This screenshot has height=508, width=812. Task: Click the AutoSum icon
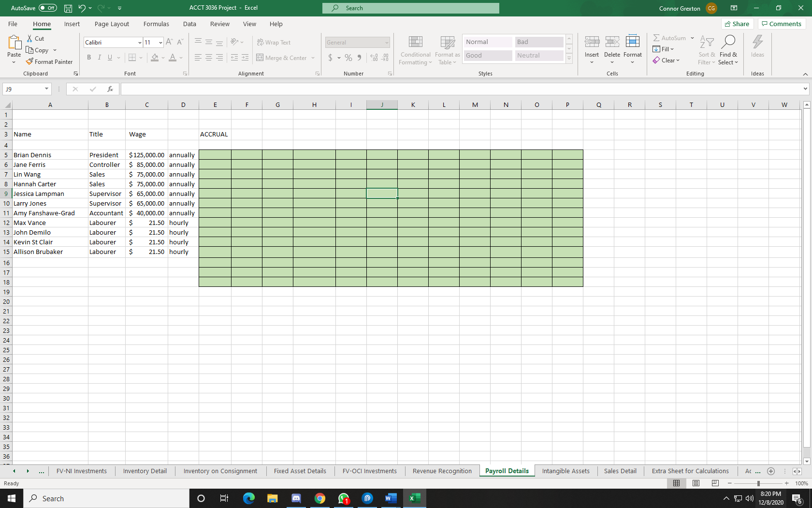[657, 38]
